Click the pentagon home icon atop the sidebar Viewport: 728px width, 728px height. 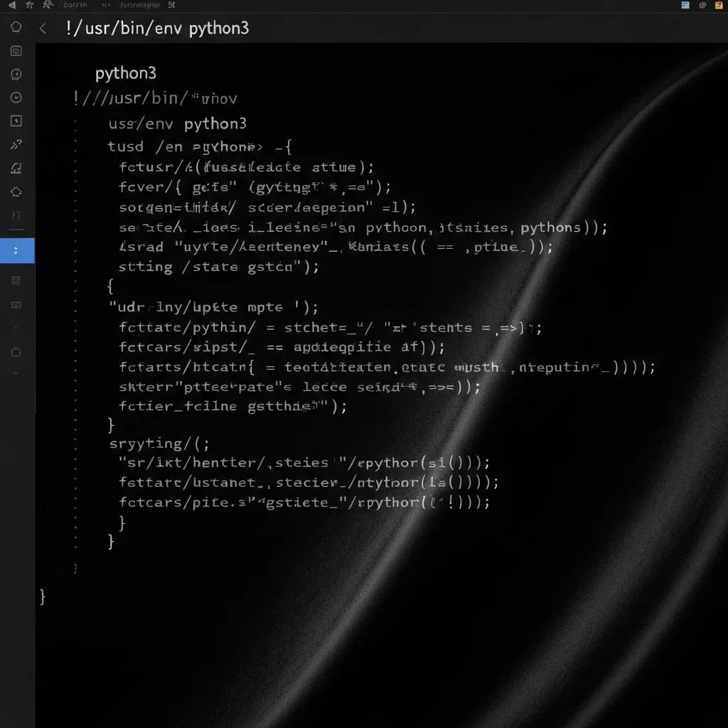click(x=16, y=27)
